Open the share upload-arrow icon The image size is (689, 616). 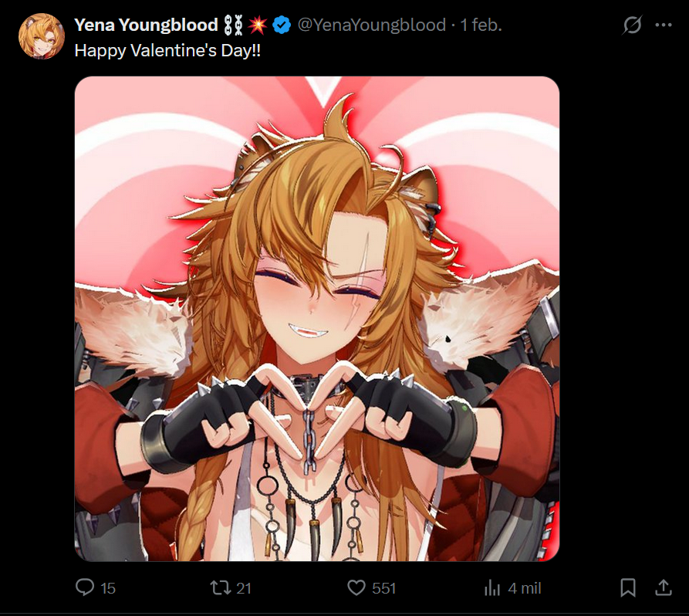click(x=664, y=587)
